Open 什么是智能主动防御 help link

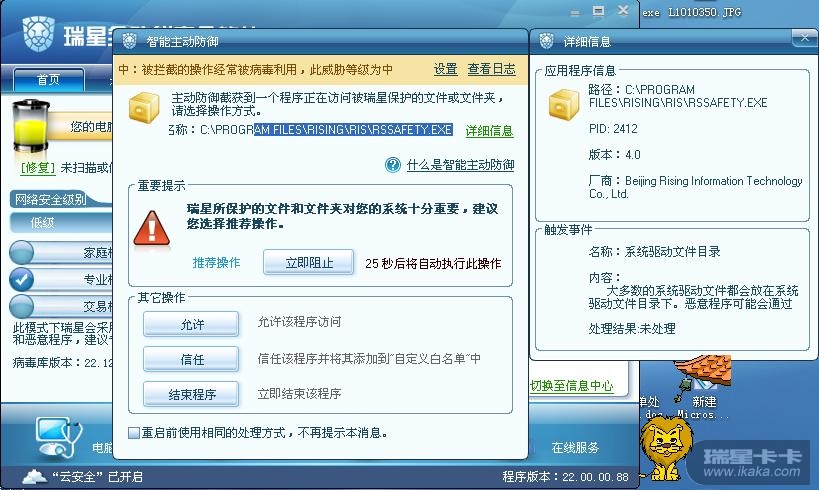pyautogui.click(x=460, y=165)
